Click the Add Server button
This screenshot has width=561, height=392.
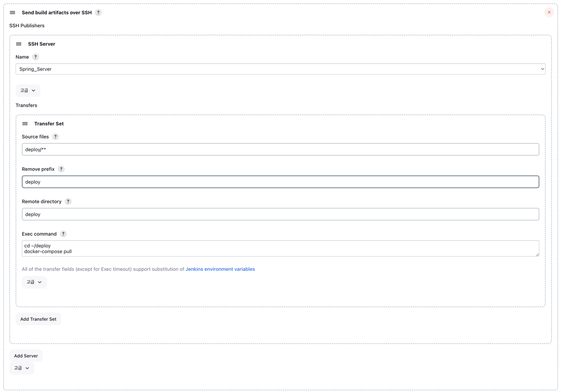click(26, 356)
